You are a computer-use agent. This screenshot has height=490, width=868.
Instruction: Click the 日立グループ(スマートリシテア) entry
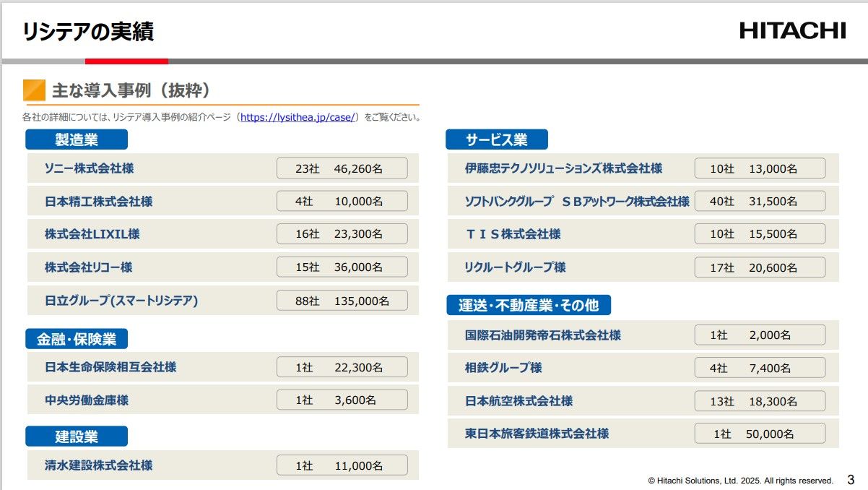pos(121,300)
